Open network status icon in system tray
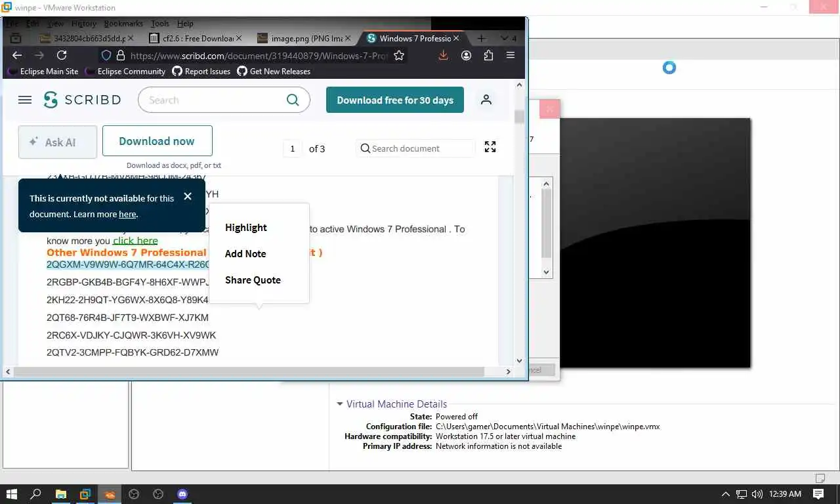840x504 pixels. (x=742, y=494)
